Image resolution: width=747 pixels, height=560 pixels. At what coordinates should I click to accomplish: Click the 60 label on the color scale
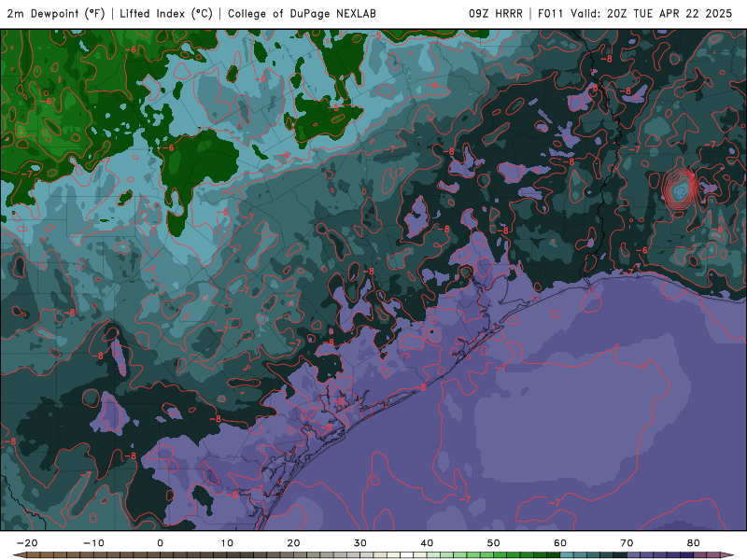(x=560, y=543)
